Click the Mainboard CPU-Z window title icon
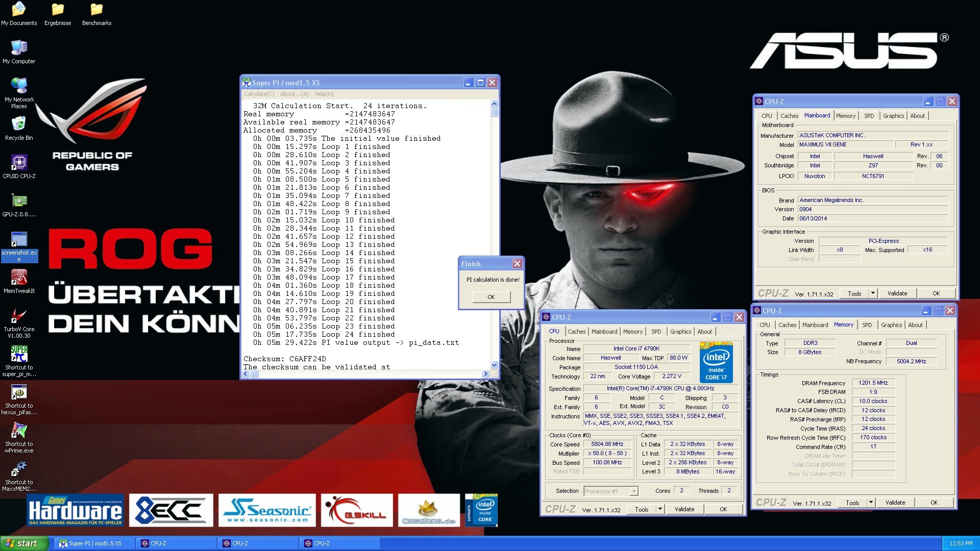 759,102
